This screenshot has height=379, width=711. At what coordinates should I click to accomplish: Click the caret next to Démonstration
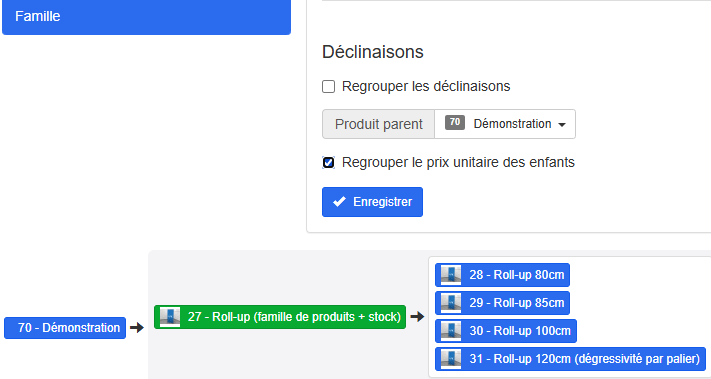pyautogui.click(x=562, y=125)
